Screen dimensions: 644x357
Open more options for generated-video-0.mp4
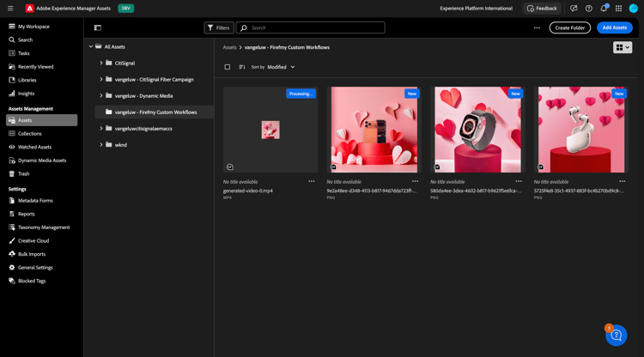click(312, 181)
